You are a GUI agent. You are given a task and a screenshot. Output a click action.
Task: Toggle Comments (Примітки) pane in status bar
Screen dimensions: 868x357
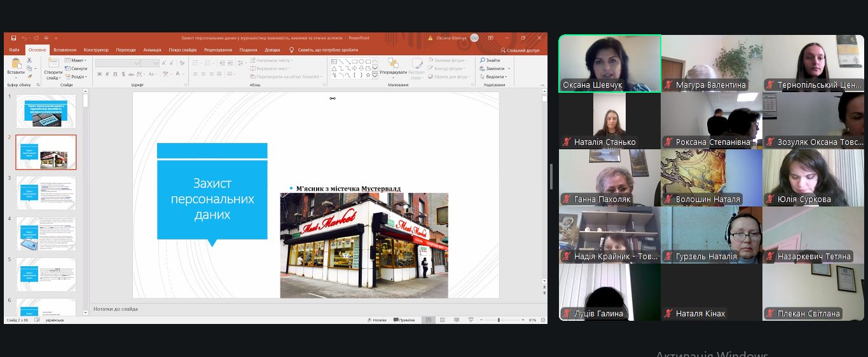coord(404,320)
